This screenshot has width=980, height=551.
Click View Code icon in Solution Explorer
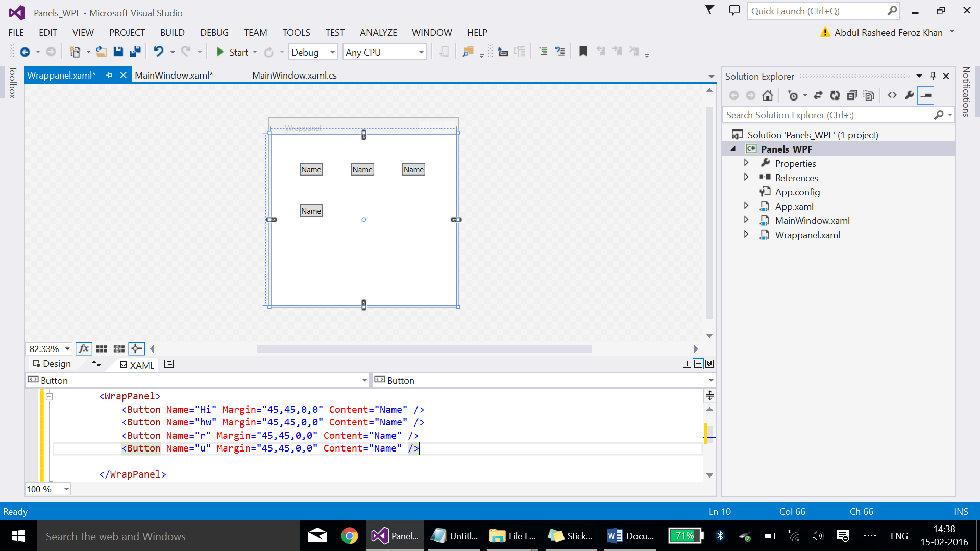[892, 95]
